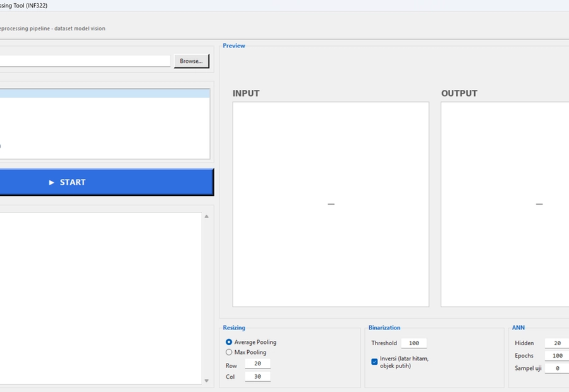Click the OUTPUT heading text
This screenshot has width=569, height=392.
(459, 94)
